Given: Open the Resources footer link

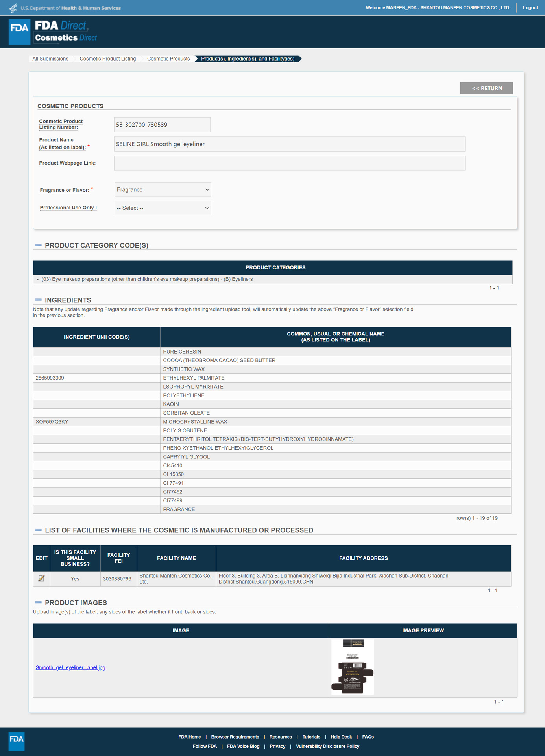Looking at the screenshot, I should click(281, 737).
